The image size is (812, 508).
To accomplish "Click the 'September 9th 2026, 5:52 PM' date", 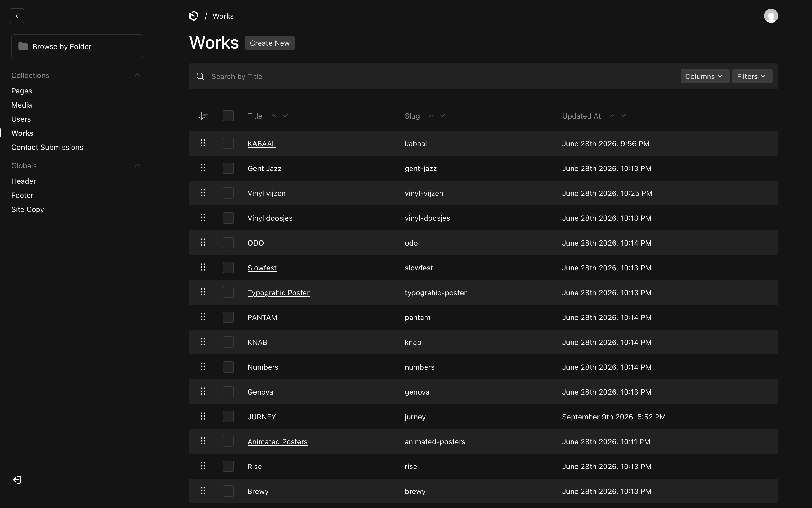I will pos(614,417).
